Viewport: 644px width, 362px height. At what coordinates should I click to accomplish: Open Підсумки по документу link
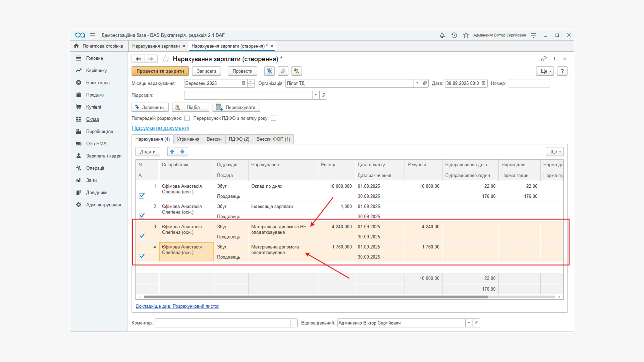(160, 128)
